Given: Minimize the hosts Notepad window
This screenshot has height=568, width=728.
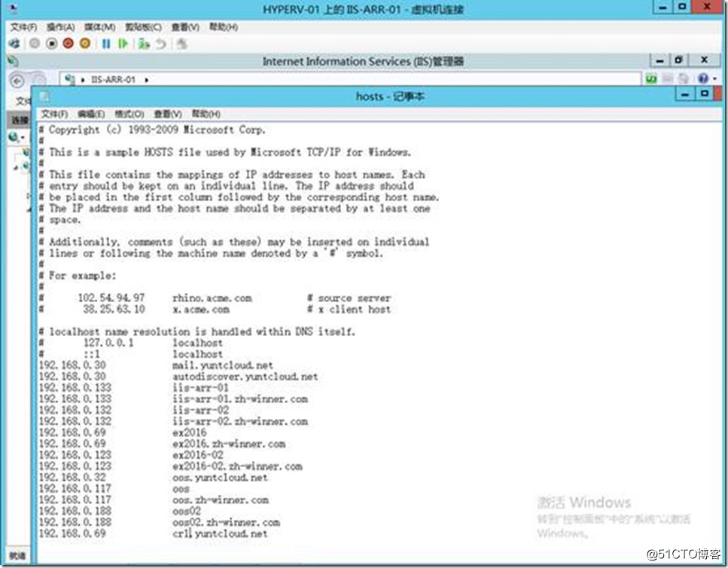Looking at the screenshot, I should (x=685, y=94).
